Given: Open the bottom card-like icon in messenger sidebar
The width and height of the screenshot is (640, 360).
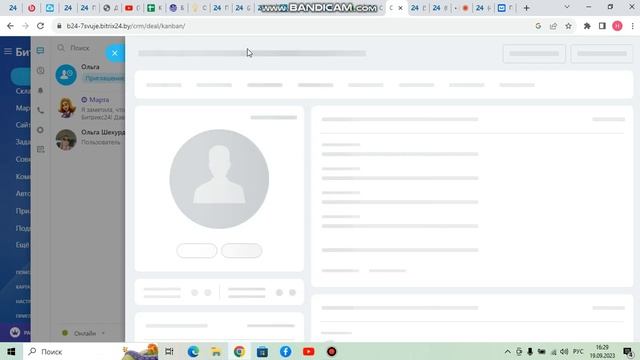Looking at the screenshot, I should (40, 149).
